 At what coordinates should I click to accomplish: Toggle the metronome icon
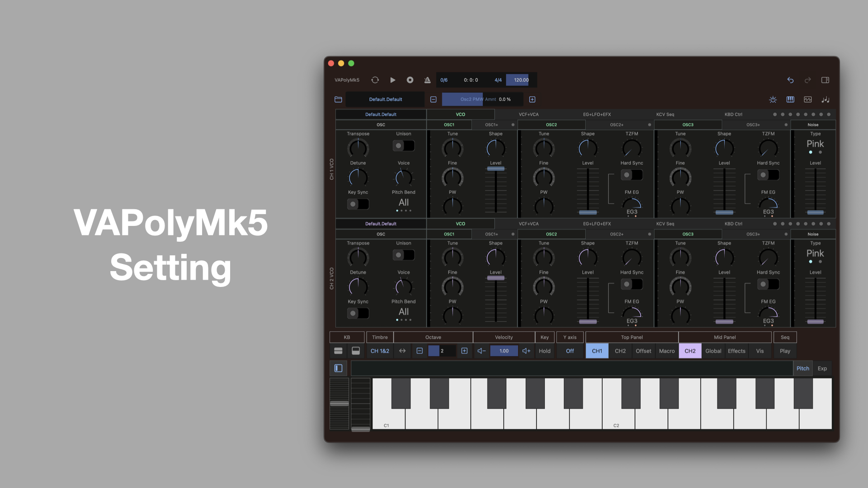[x=427, y=80]
